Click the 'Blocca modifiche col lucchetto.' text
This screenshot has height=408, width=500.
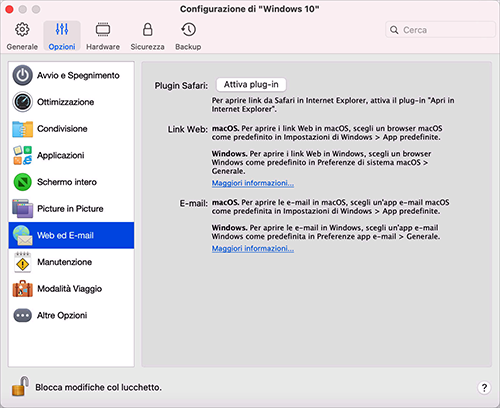[x=98, y=387]
